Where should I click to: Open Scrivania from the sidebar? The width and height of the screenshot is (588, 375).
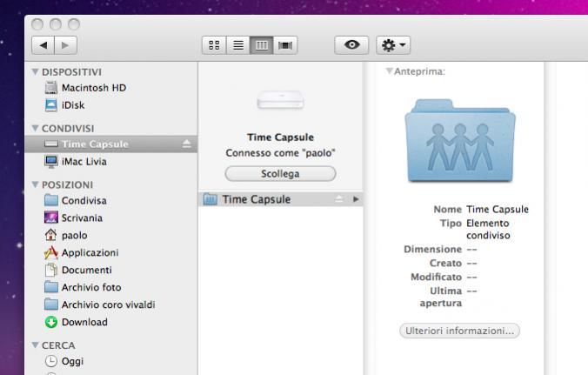[x=111, y=218]
